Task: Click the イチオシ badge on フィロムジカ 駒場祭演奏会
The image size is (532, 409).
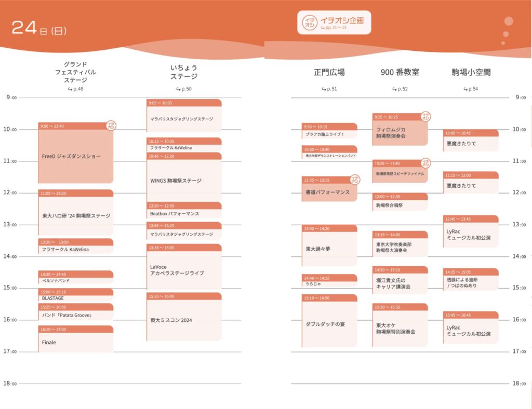Action: coord(425,117)
